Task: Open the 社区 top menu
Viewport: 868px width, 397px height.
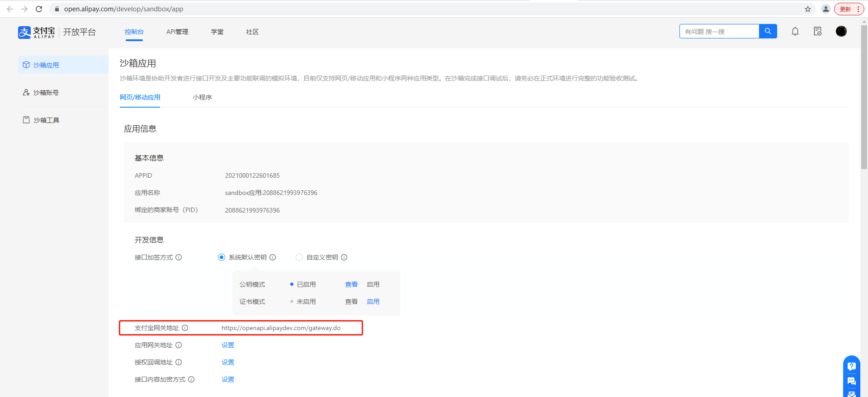Action: click(x=252, y=32)
